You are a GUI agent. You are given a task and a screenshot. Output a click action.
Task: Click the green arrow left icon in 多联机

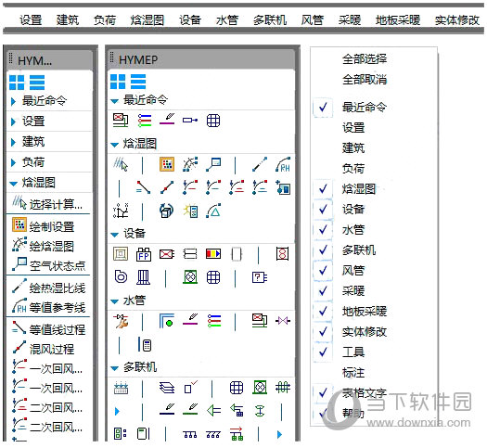pos(213,411)
